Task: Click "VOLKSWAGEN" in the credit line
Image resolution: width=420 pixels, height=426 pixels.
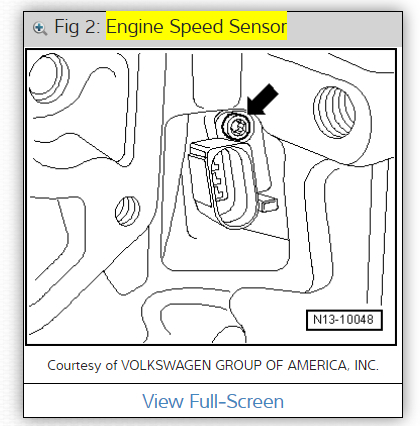Action: 166,365
